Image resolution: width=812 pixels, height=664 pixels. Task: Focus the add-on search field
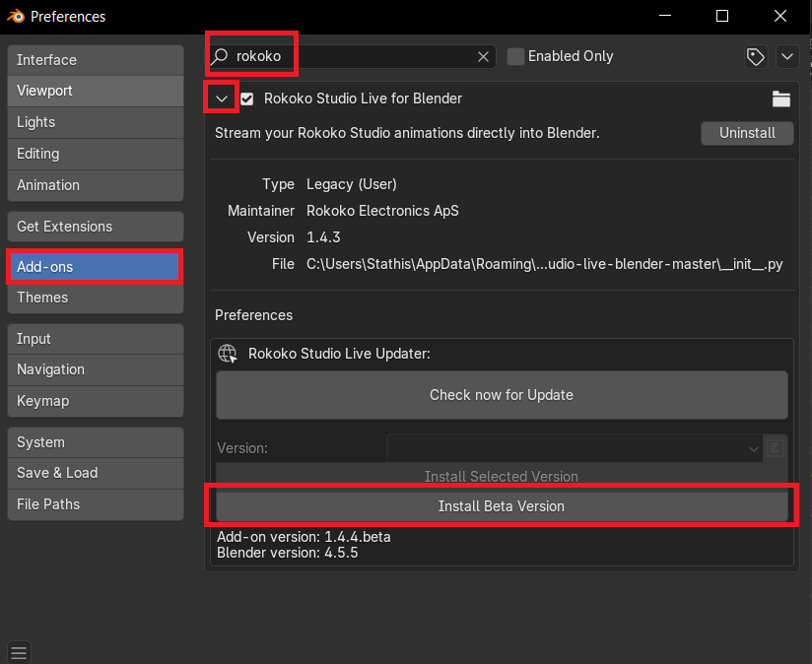point(355,57)
